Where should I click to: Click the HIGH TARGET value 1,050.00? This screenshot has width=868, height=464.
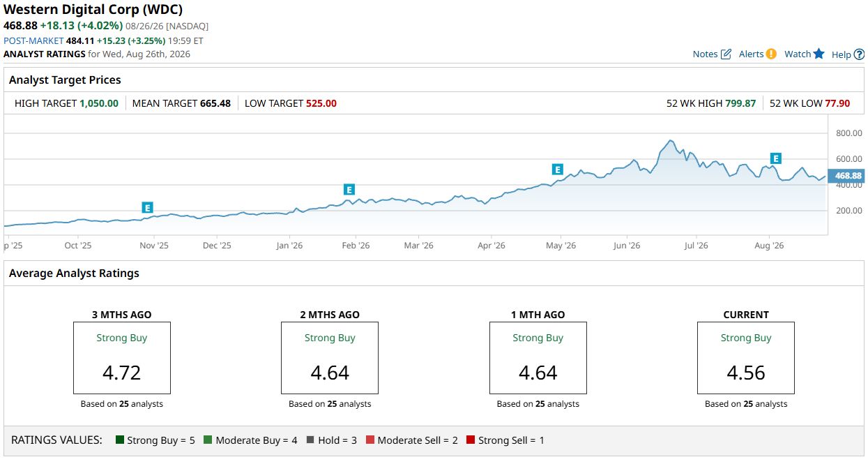click(99, 103)
